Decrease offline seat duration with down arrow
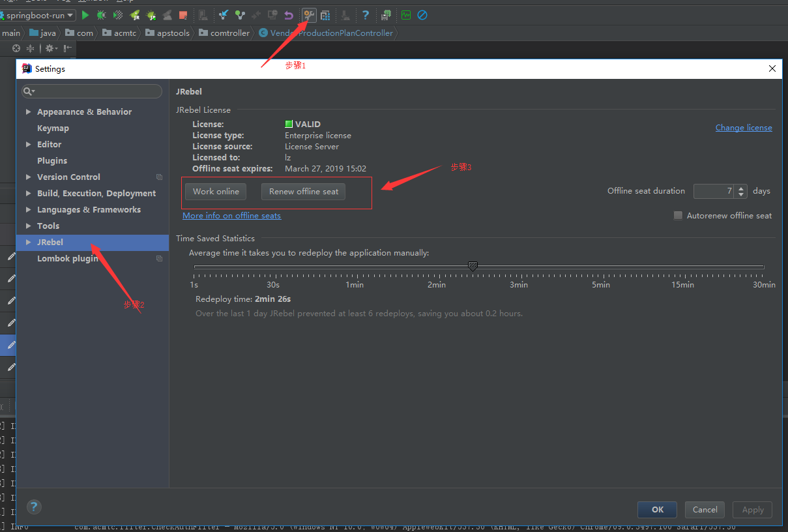Screen dimensions: 788x532 741,194
